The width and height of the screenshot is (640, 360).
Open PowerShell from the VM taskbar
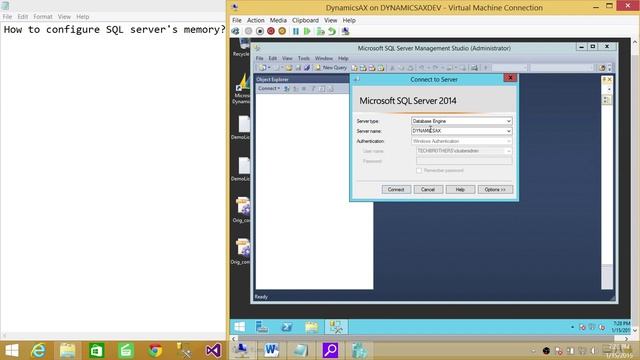coord(287,327)
